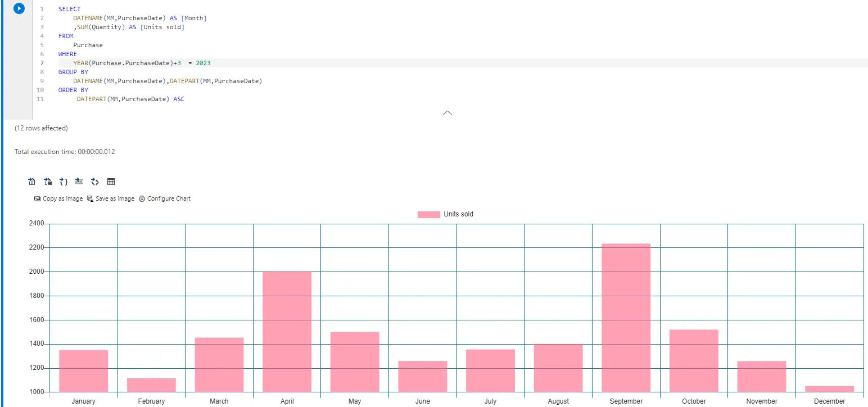Click the (12 rows affected) message
This screenshot has width=868, height=407.
(x=41, y=128)
